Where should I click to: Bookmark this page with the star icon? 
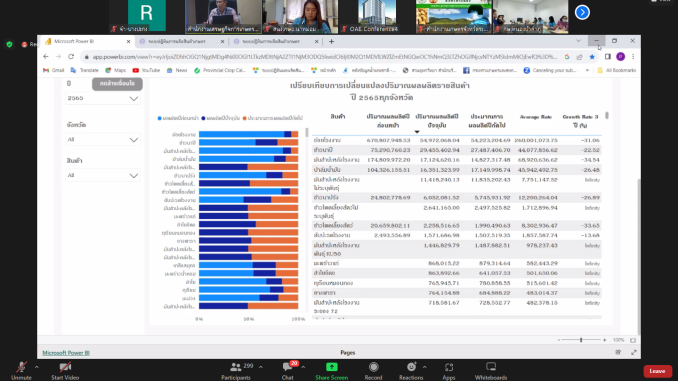(592, 57)
